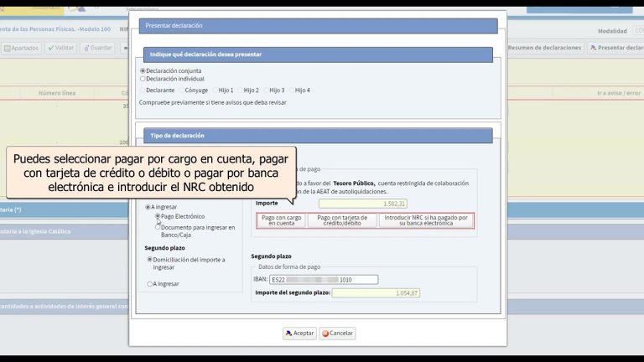This screenshot has height=362, width=644.
Task: Choose the Hijo 4 radio option
Action: 291,90
